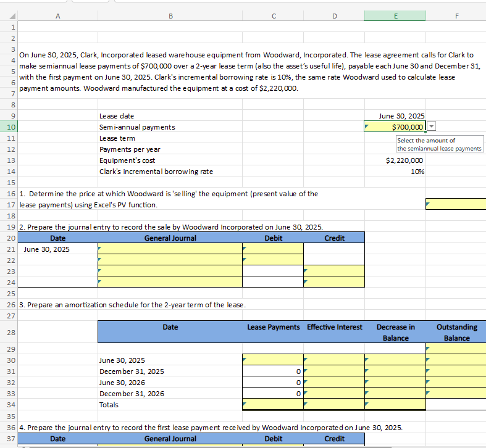486x448 pixels.
Task: Click the 0 lease payment for June 30, 2026
Action: [x=273, y=383]
